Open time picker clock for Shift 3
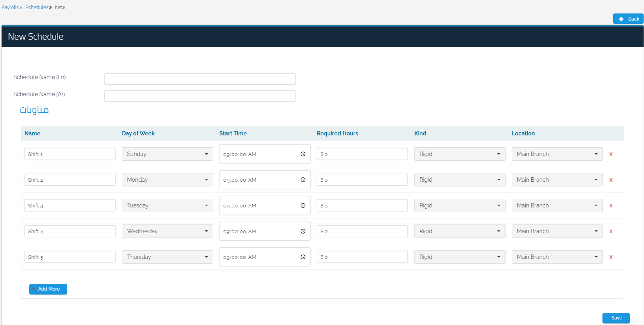The height and width of the screenshot is (325, 644). coord(303,205)
